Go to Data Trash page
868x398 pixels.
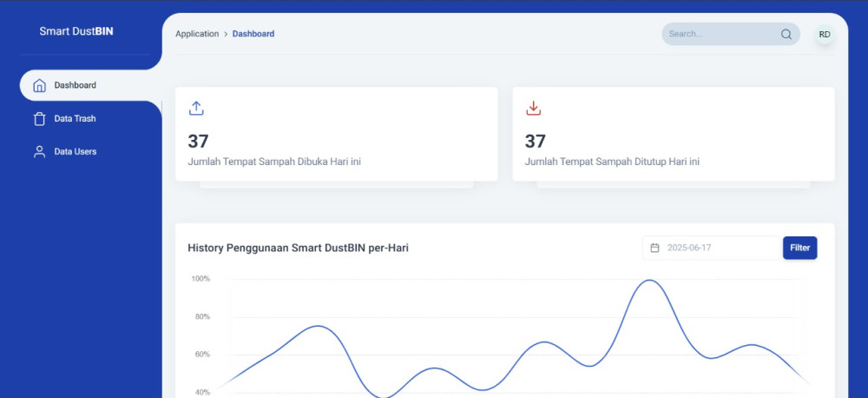tap(75, 119)
